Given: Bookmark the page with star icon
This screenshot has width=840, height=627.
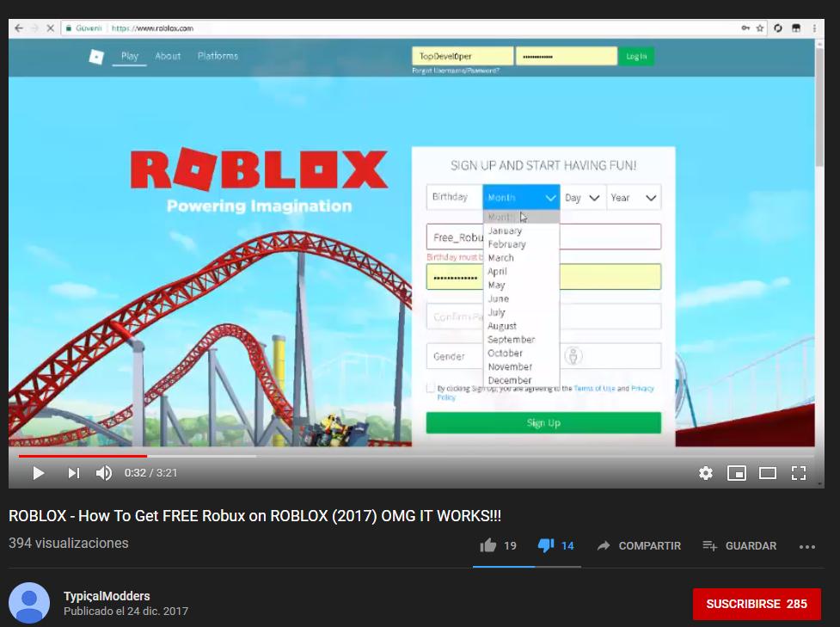Looking at the screenshot, I should (x=760, y=28).
